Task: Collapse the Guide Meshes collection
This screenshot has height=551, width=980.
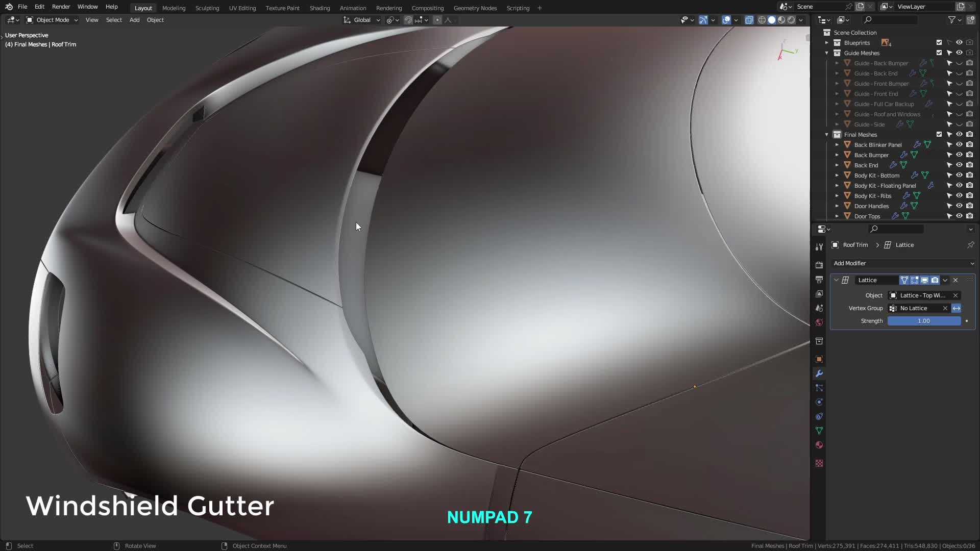Action: pyautogui.click(x=827, y=53)
